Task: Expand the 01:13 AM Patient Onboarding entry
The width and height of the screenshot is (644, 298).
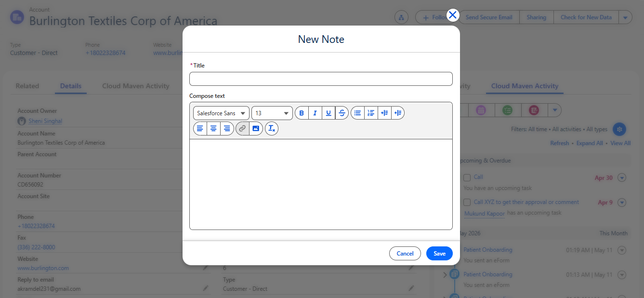Action: (x=445, y=275)
